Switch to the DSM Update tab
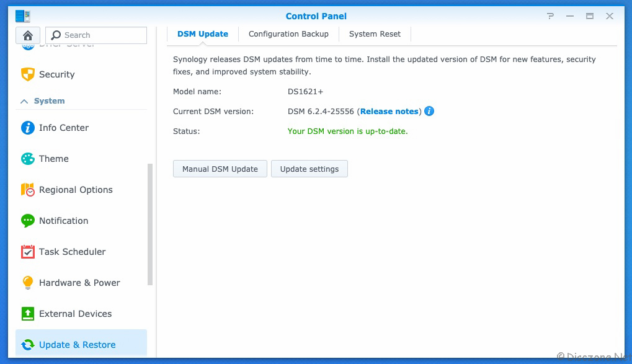 pyautogui.click(x=203, y=34)
